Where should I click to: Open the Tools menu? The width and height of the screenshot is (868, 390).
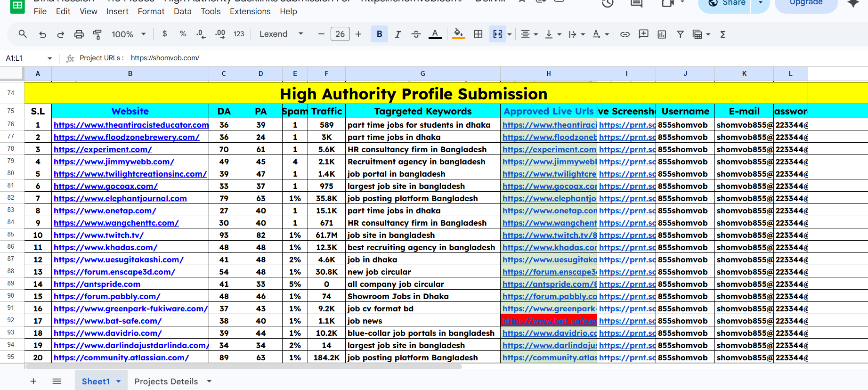(x=211, y=11)
